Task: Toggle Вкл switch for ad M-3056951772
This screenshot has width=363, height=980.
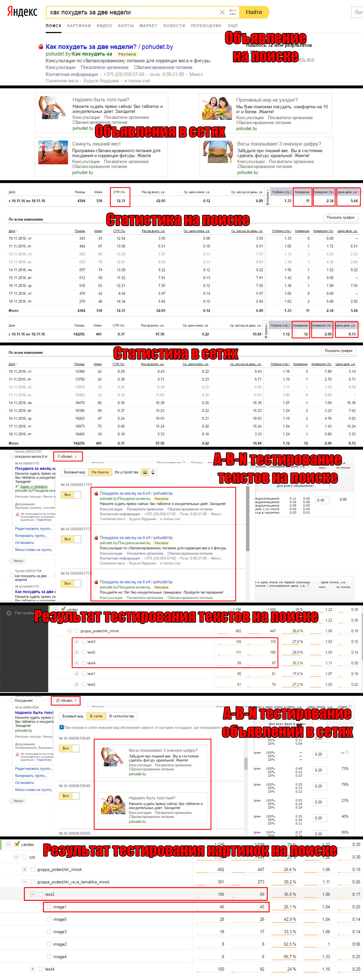Action: pyautogui.click(x=71, y=583)
